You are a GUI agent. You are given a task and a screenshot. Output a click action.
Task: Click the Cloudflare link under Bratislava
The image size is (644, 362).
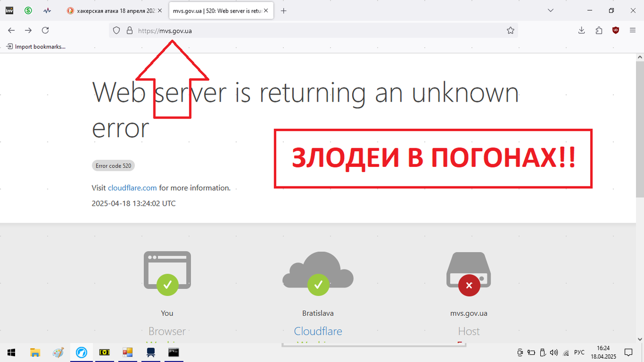pyautogui.click(x=318, y=331)
